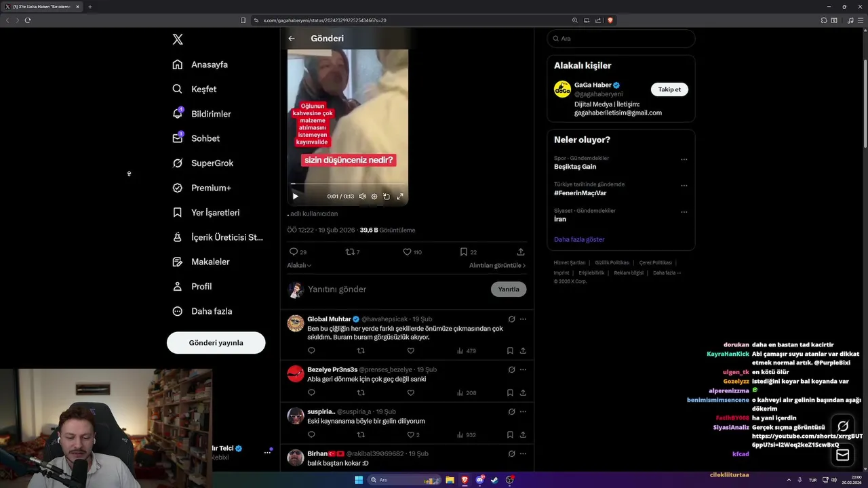The height and width of the screenshot is (488, 868).
Task: Open more options on Bezelye Pr3ns3s reply
Action: point(523,370)
